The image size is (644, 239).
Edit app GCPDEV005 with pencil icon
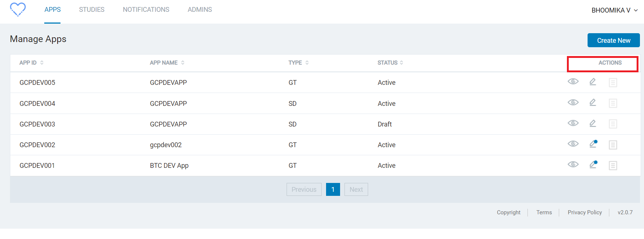coord(593,82)
